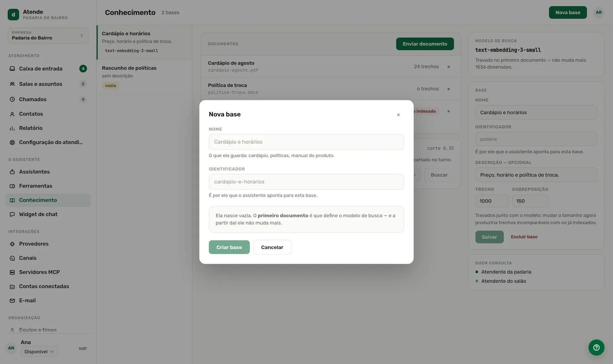Open Servidores MCP icon
The width and height of the screenshot is (613, 364).
[x=12, y=272]
